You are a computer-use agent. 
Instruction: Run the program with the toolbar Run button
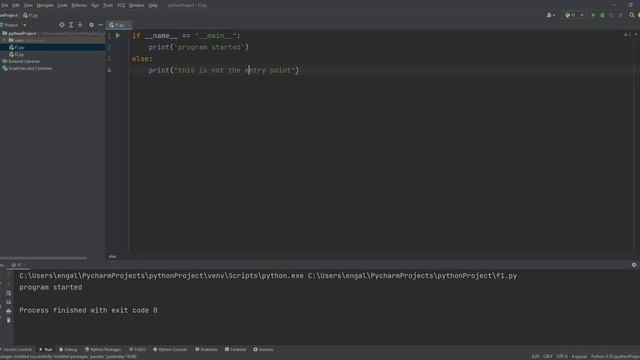pyautogui.click(x=593, y=15)
